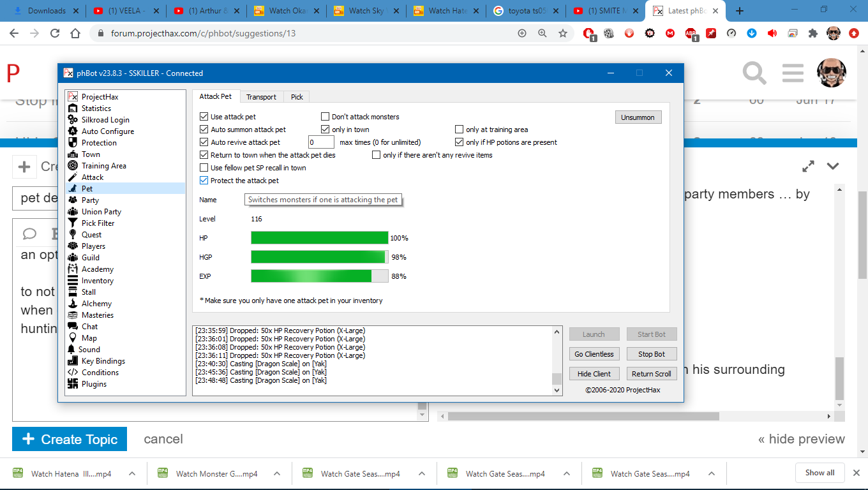Click the Chrome bookmark star icon
This screenshot has height=490, width=868.
coord(563,33)
